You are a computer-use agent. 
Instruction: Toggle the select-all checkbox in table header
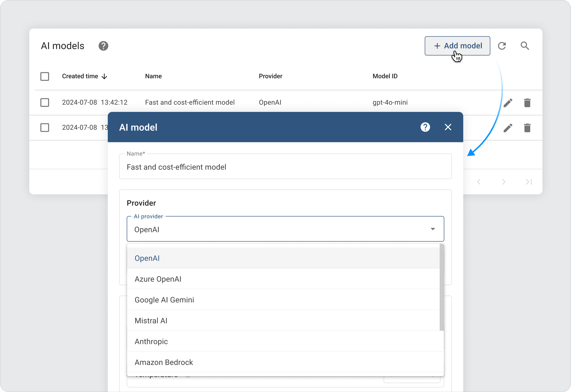click(x=45, y=76)
